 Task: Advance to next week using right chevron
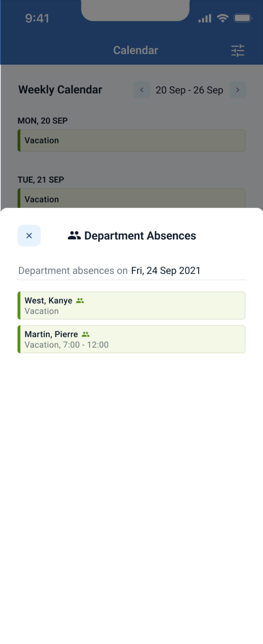237,90
